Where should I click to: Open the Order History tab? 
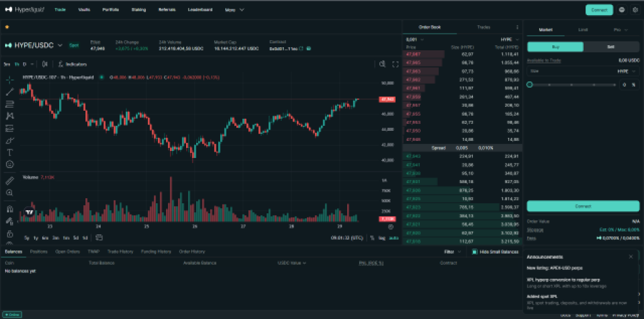point(192,252)
